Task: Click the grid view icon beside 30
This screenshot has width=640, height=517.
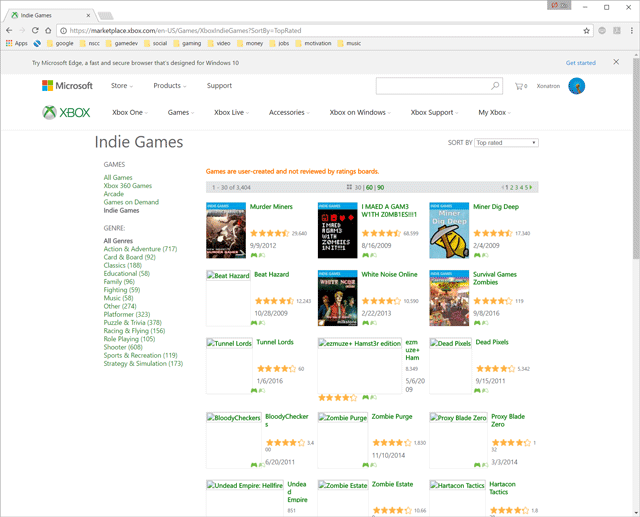Action: [349, 187]
